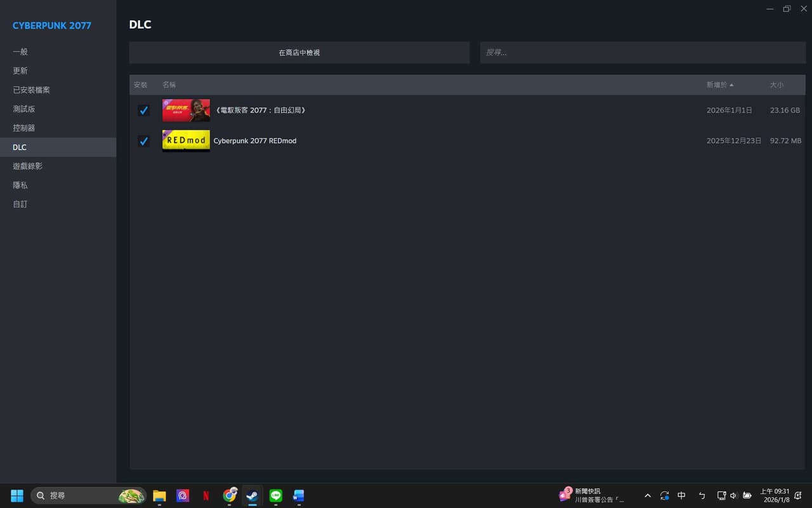The height and width of the screenshot is (508, 812).
Task: Go to the 測試版 section
Action: click(24, 109)
